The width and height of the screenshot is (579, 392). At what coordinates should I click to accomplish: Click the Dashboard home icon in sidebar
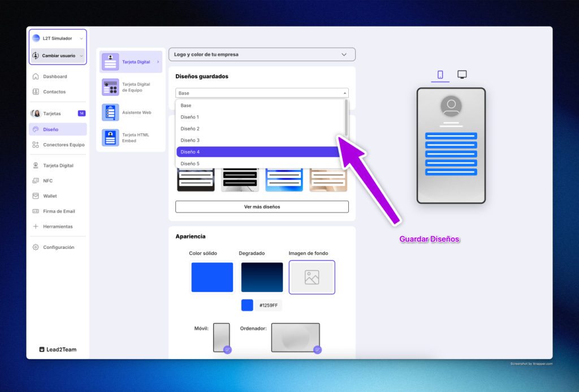[36, 76]
